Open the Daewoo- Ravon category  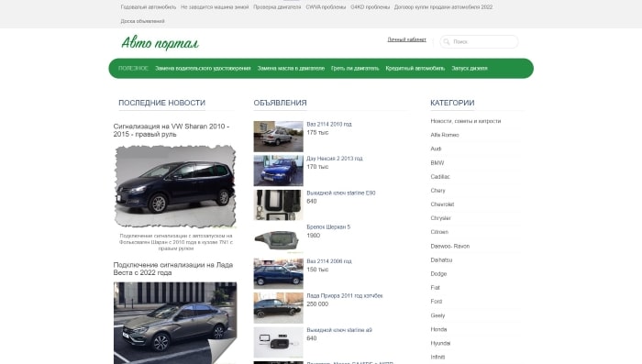click(450, 246)
